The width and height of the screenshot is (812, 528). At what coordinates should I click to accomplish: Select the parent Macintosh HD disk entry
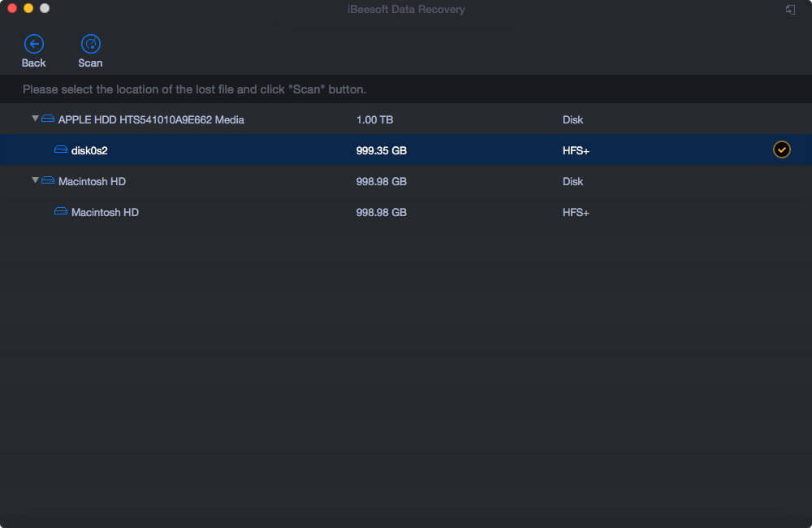click(x=92, y=181)
